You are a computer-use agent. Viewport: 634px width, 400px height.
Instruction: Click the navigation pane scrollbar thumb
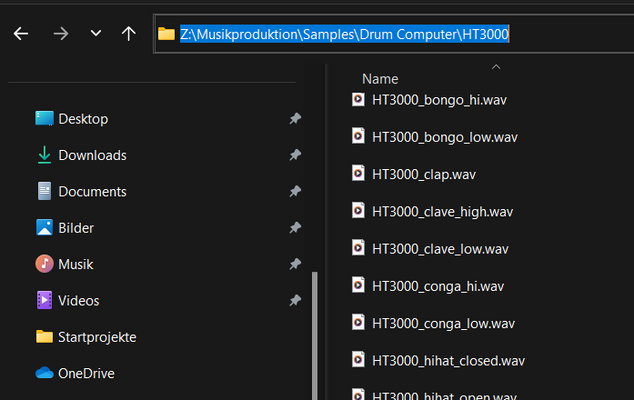(x=315, y=336)
